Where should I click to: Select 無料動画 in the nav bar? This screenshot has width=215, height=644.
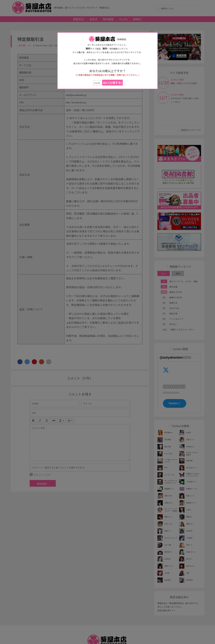(x=108, y=19)
